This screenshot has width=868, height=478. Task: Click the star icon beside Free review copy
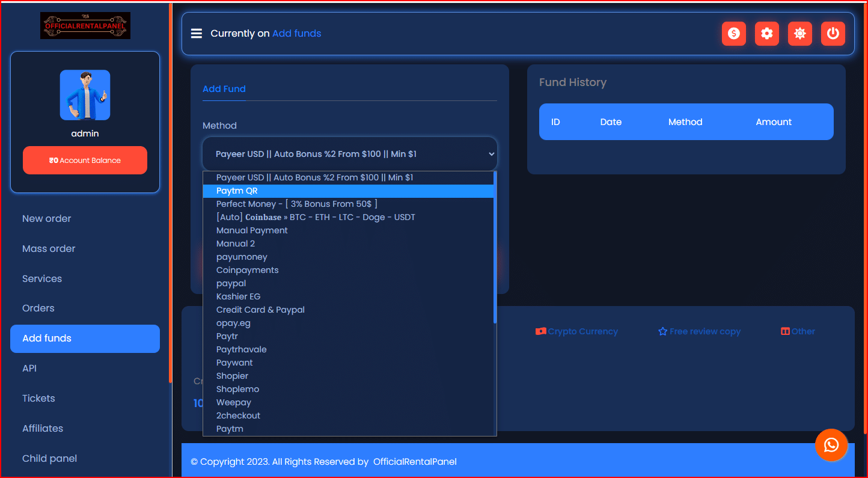point(662,331)
